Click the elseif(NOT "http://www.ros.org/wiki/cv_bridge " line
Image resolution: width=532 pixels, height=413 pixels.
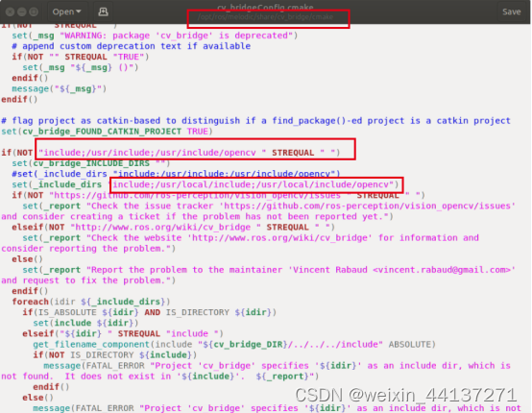coord(173,227)
